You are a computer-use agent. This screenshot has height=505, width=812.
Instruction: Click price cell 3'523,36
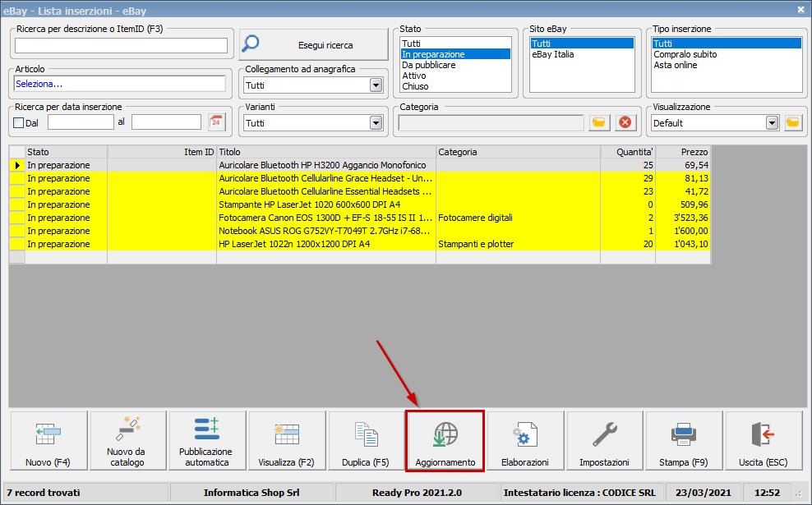683,218
